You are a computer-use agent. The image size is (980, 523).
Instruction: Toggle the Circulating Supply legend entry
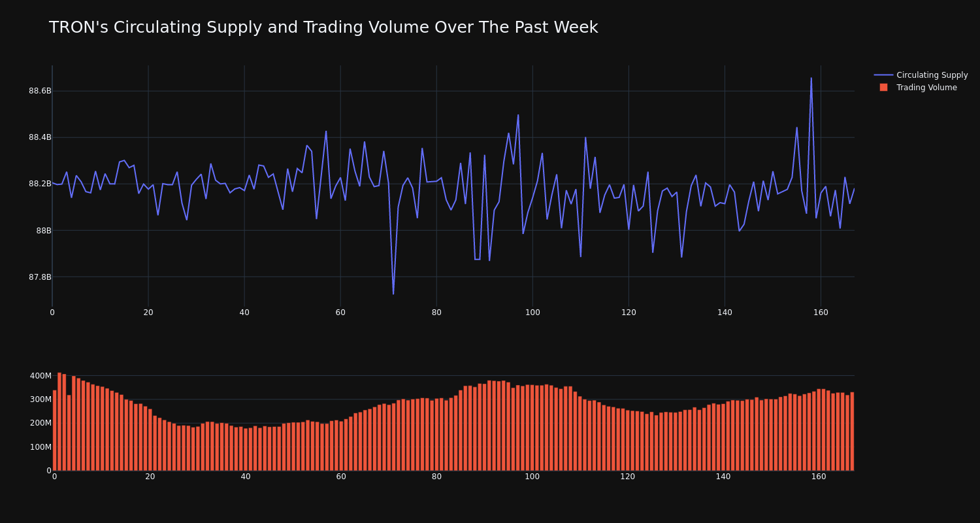pyautogui.click(x=921, y=75)
